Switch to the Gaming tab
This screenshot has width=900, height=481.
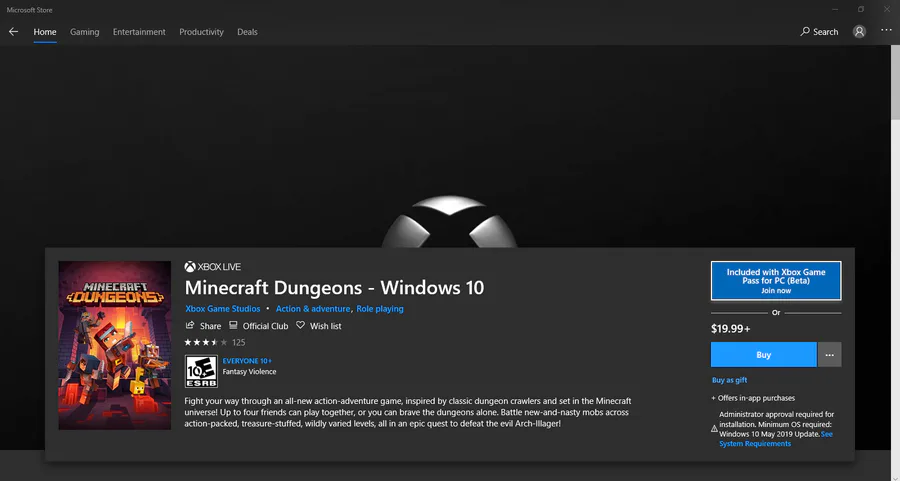(x=84, y=32)
